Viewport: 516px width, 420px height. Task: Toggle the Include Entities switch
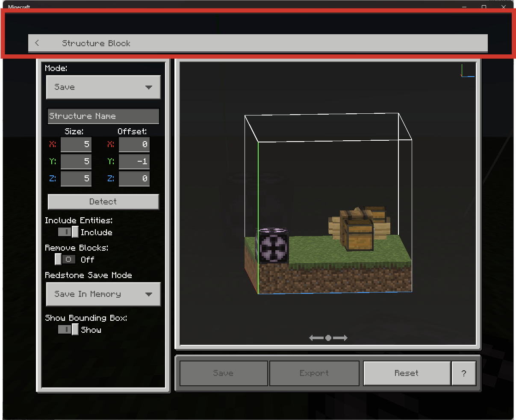68,232
